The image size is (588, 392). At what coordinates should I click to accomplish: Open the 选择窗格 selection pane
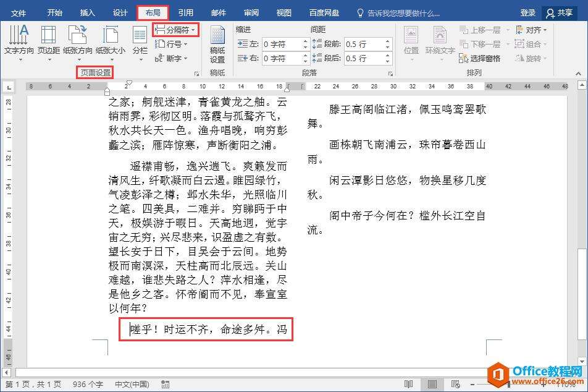click(480, 59)
